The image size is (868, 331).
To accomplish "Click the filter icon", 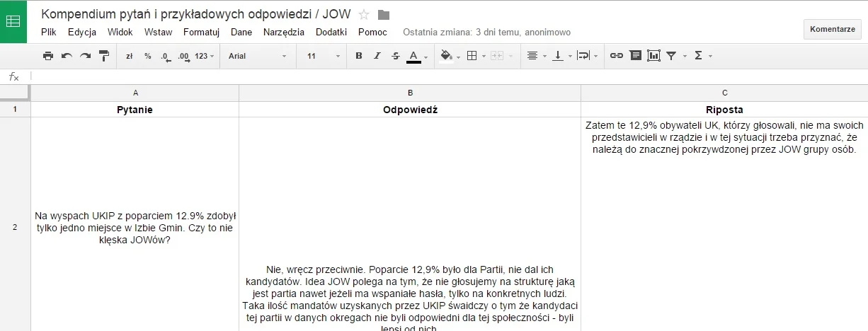I will [x=671, y=56].
